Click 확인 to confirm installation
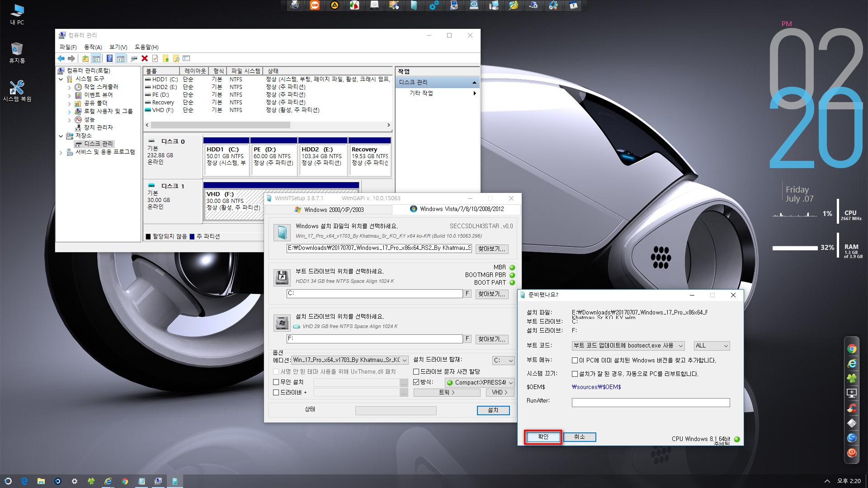Viewport: 868px width, 488px height. click(x=543, y=437)
